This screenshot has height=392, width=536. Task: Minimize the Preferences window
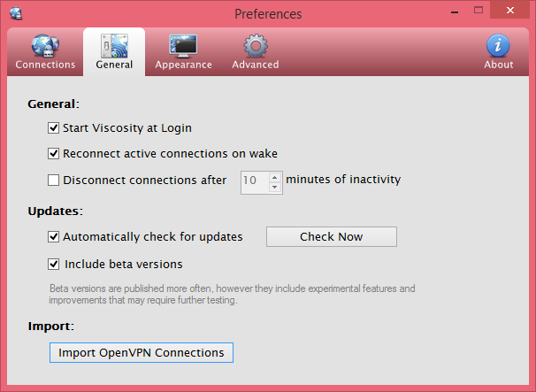455,12
